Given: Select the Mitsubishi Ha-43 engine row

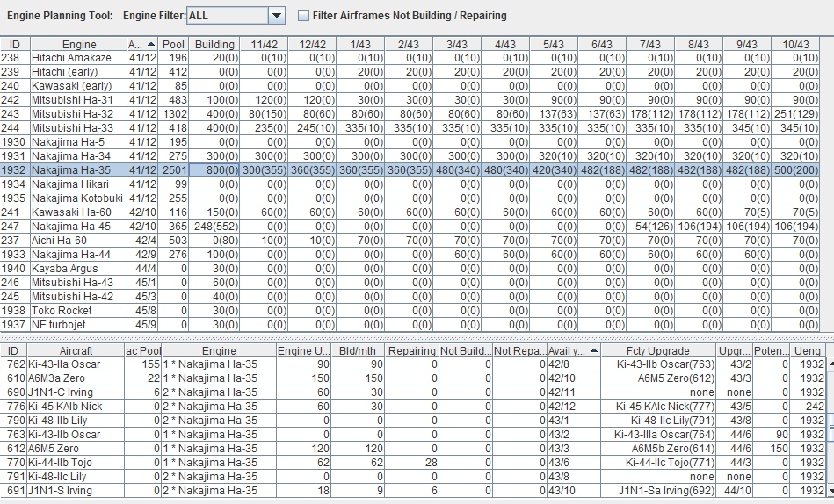Looking at the screenshot, I should pos(410,283).
